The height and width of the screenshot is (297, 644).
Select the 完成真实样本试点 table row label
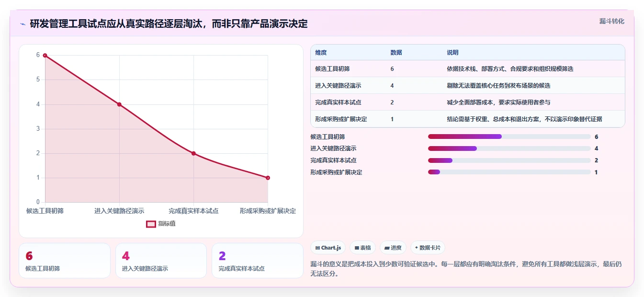[338, 103]
